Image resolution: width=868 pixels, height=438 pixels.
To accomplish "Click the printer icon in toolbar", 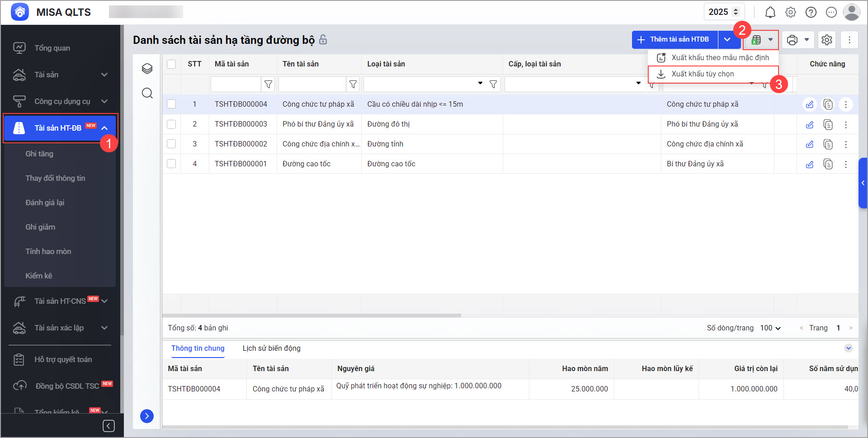I will point(792,40).
